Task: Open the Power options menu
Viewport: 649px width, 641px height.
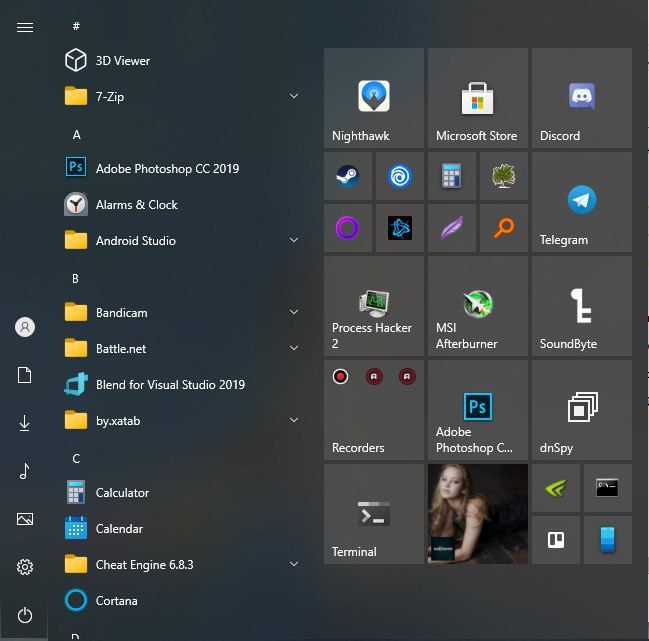Action: coord(25,615)
